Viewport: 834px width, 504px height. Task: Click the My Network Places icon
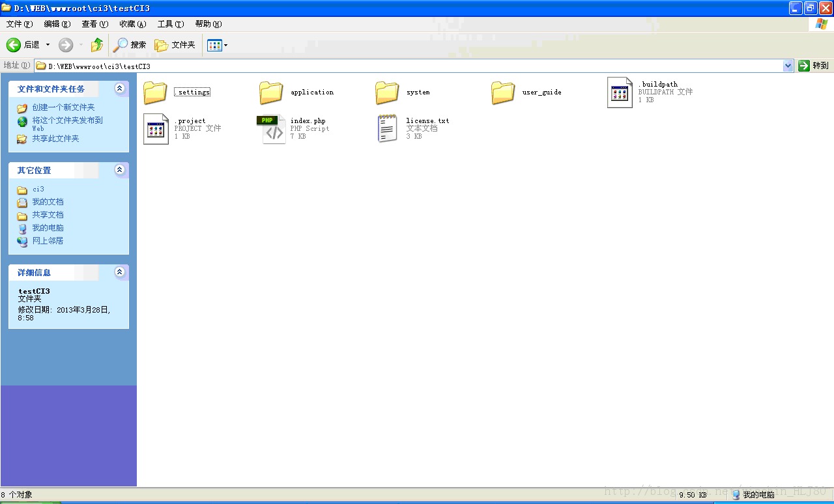point(22,242)
